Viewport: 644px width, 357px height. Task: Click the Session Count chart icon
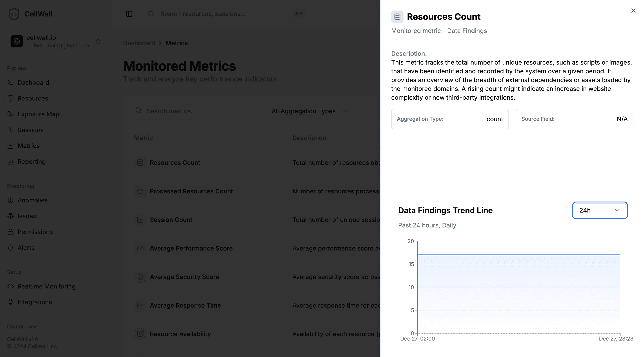[x=140, y=220]
